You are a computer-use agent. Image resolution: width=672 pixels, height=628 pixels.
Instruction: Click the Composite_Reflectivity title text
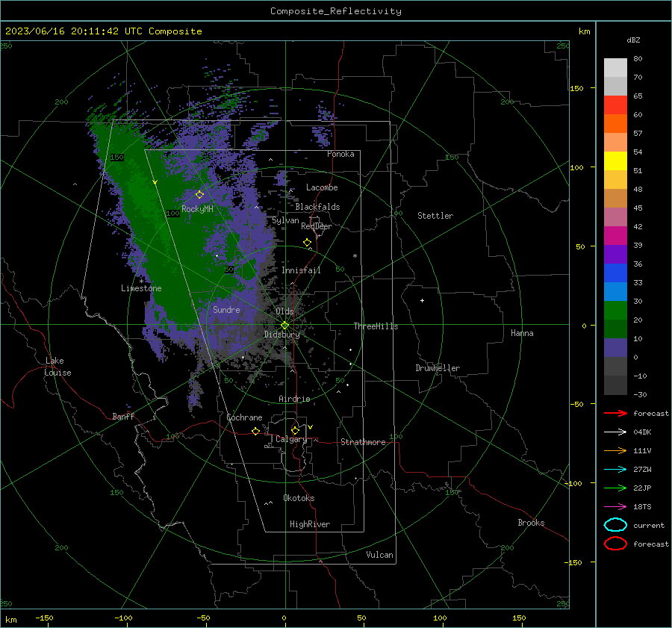coord(336,11)
